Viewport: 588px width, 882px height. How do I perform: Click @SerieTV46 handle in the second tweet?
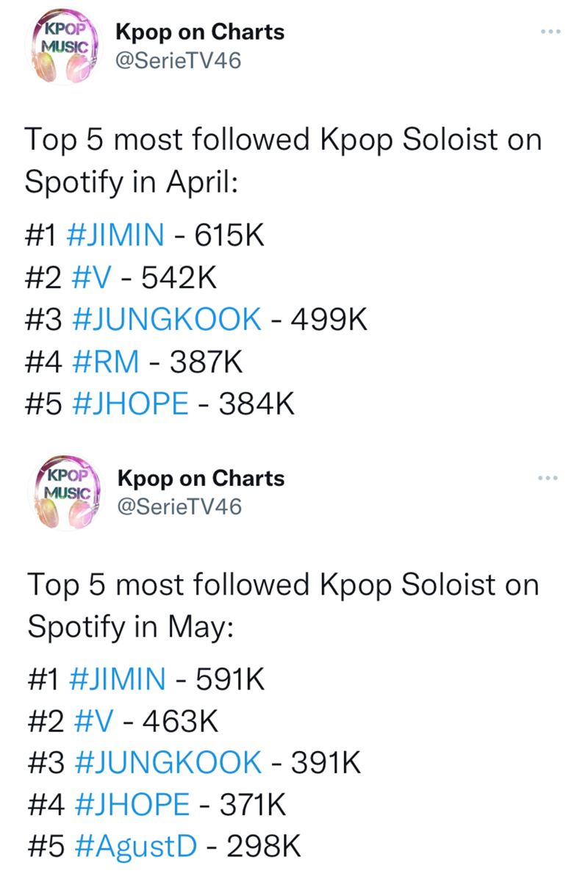tap(178, 506)
